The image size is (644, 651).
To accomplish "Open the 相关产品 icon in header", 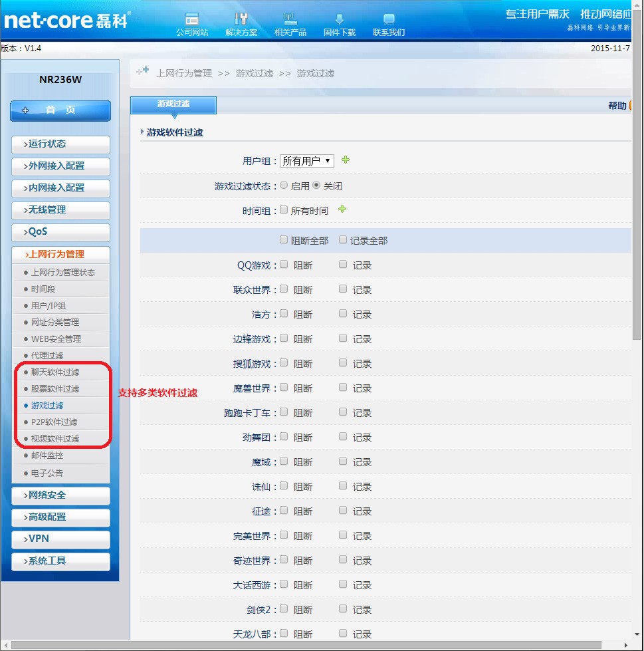I will click(x=290, y=19).
